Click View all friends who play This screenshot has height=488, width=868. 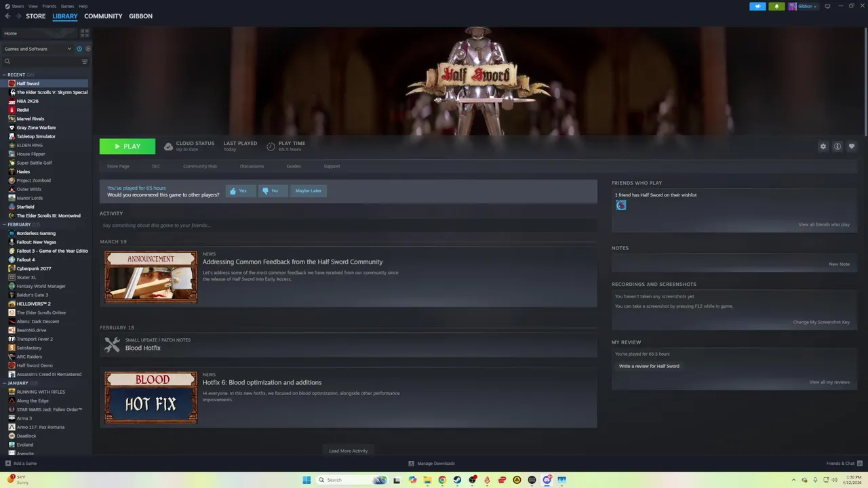(824, 224)
